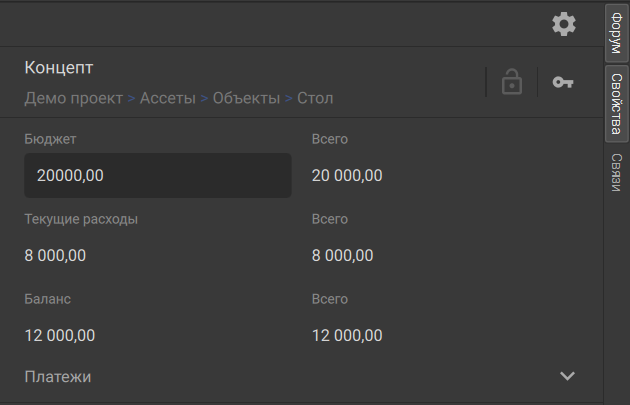The image size is (630, 405).
Task: Open Объекты breadcrumb link
Action: pyautogui.click(x=246, y=98)
